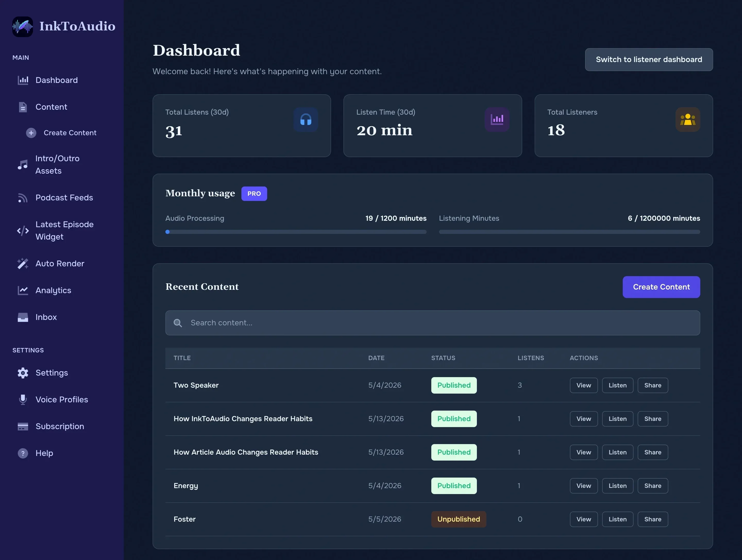Open the Dashboard menu item

[x=57, y=80]
